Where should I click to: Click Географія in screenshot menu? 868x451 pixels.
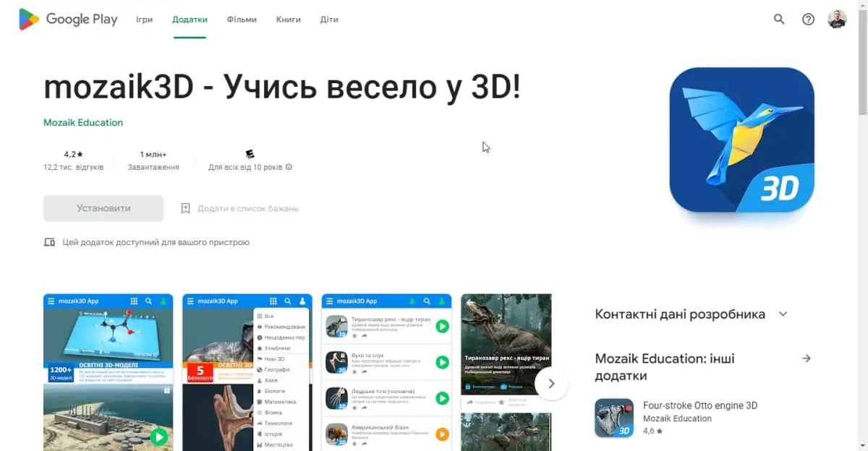277,369
